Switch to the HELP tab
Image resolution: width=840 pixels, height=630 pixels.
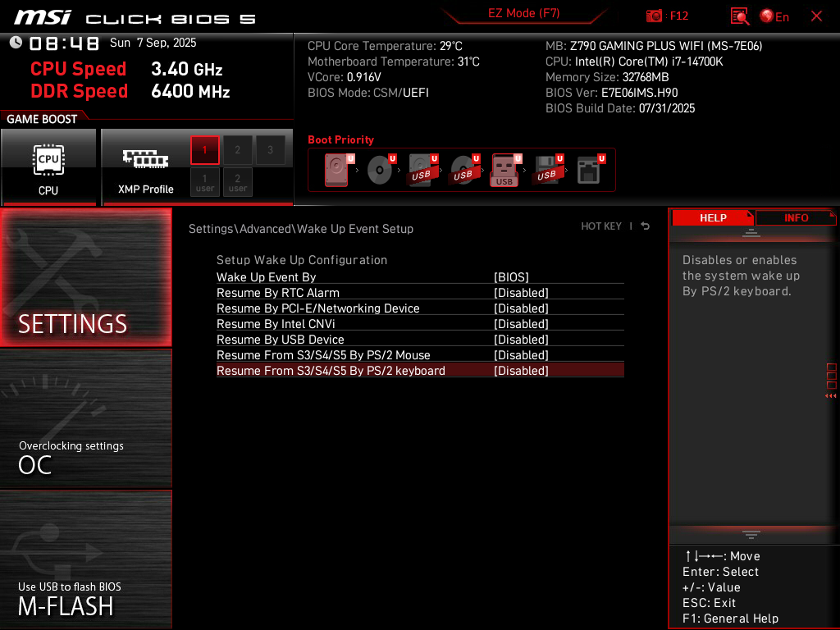(713, 218)
